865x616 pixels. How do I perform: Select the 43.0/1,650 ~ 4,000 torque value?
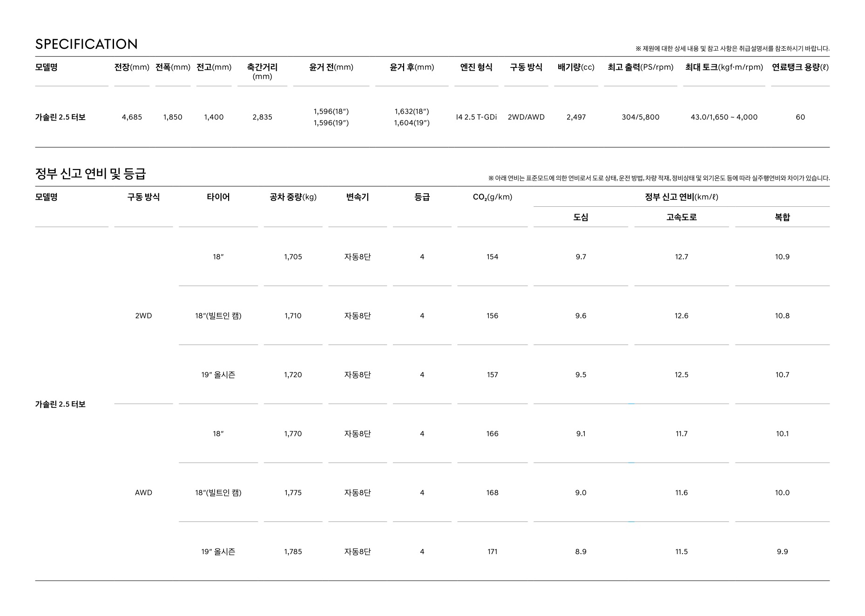coord(724,117)
